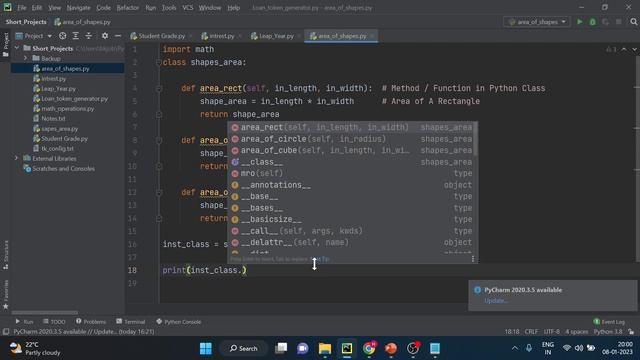Select area_rect completion suggestion
Image resolution: width=640 pixels, height=360 pixels.
pos(352,127)
